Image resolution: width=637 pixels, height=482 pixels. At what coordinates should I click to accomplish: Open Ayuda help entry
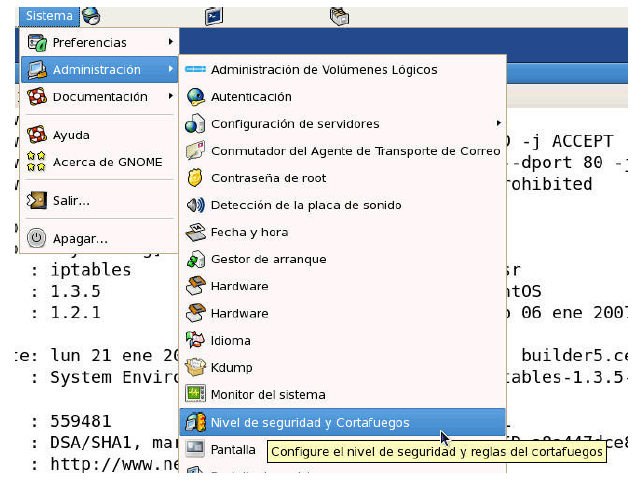pyautogui.click(x=71, y=135)
